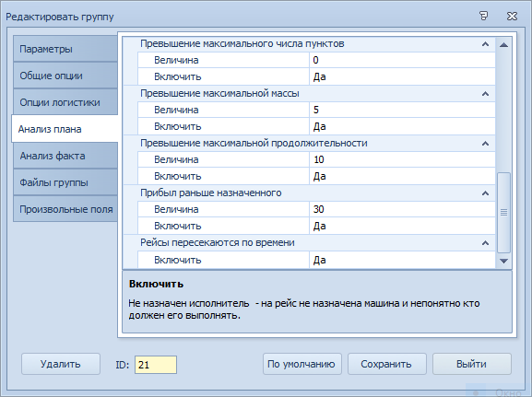Open the Опции логистики tab
Screen dimensions: 532x397
(x=65, y=102)
